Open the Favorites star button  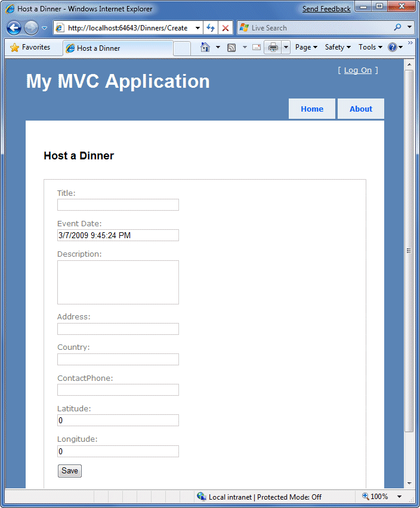pos(30,47)
